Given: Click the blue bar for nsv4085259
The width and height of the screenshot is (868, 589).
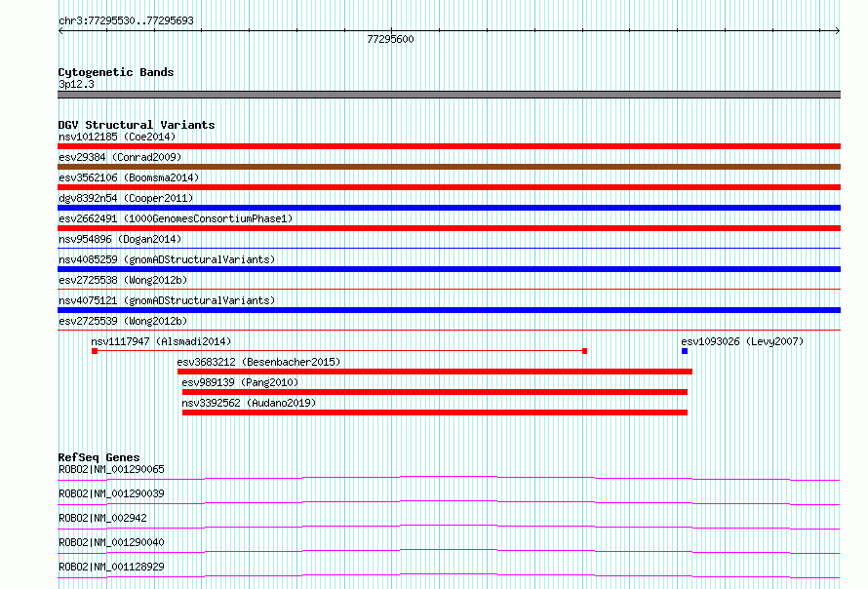Looking at the screenshot, I should 449,269.
